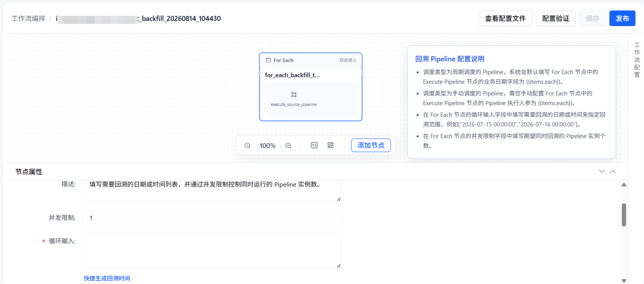644x284 pixels.
Task: Add a node via 添加节点 button
Action: pyautogui.click(x=371, y=145)
